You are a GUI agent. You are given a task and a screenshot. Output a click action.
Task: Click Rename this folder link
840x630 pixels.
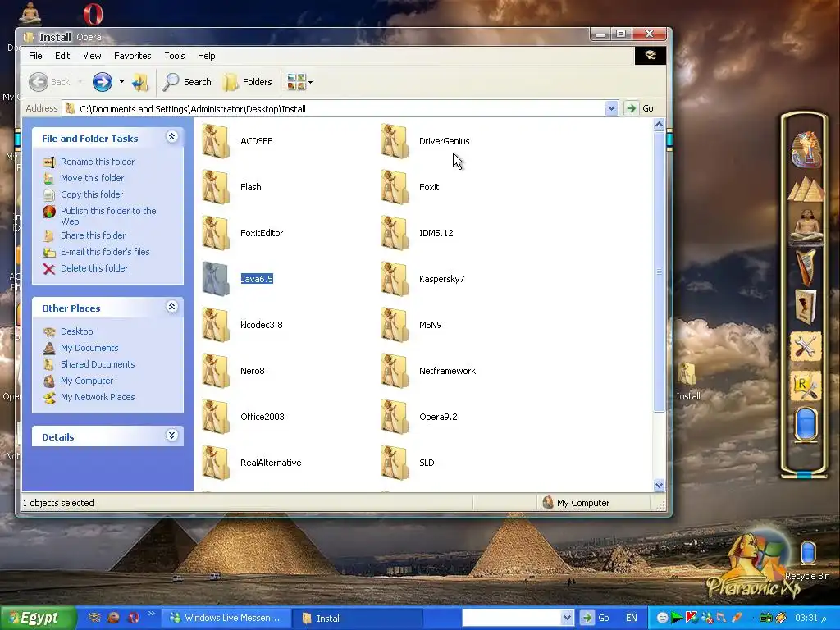point(98,162)
